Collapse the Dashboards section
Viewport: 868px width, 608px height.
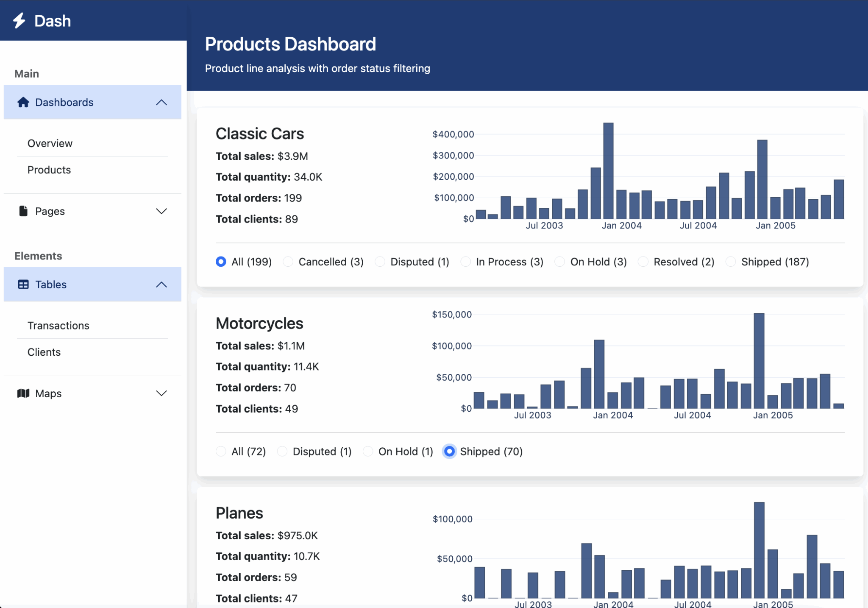(x=161, y=102)
